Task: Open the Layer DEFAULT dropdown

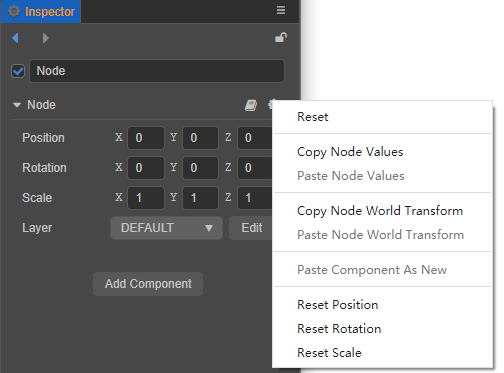Action: (x=166, y=228)
